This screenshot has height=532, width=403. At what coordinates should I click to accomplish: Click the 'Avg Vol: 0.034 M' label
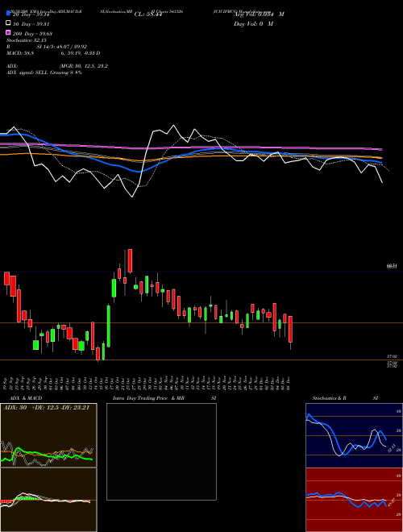(x=259, y=14)
